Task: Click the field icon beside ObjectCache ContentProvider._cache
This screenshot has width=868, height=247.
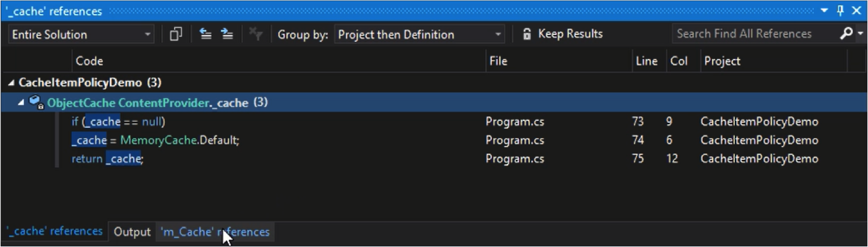Action: (36, 103)
